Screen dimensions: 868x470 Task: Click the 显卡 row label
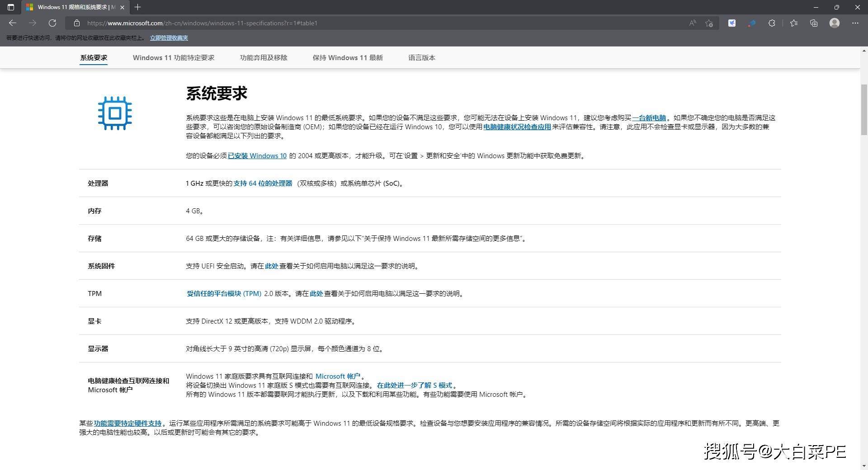point(94,321)
